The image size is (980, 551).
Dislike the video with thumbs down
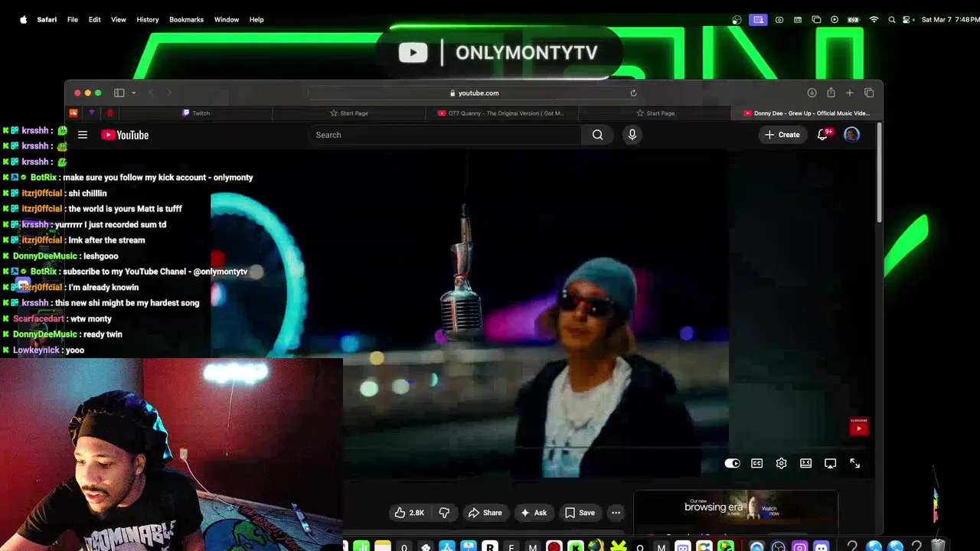click(444, 513)
